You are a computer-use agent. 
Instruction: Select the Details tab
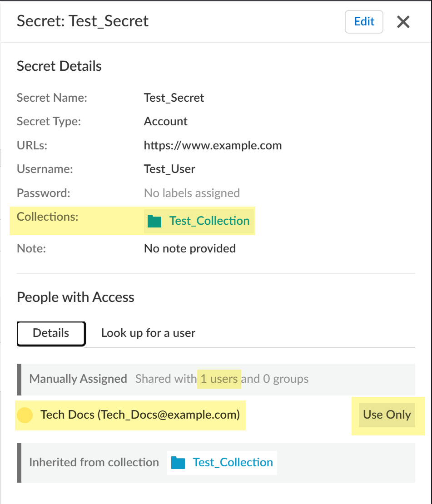point(51,333)
